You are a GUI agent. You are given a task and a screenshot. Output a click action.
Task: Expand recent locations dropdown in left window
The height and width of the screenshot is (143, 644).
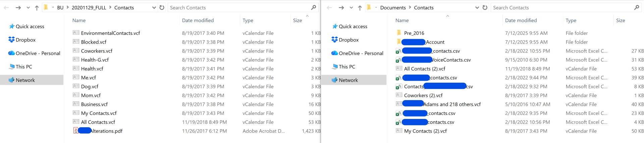[x=28, y=8]
